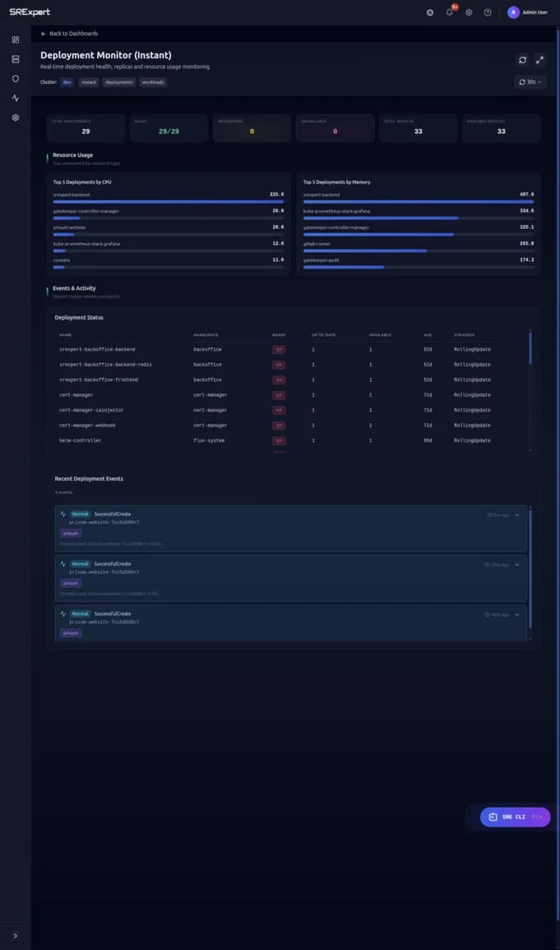Click the Available Replicas 33 card
This screenshot has width=560, height=950.
(x=501, y=127)
